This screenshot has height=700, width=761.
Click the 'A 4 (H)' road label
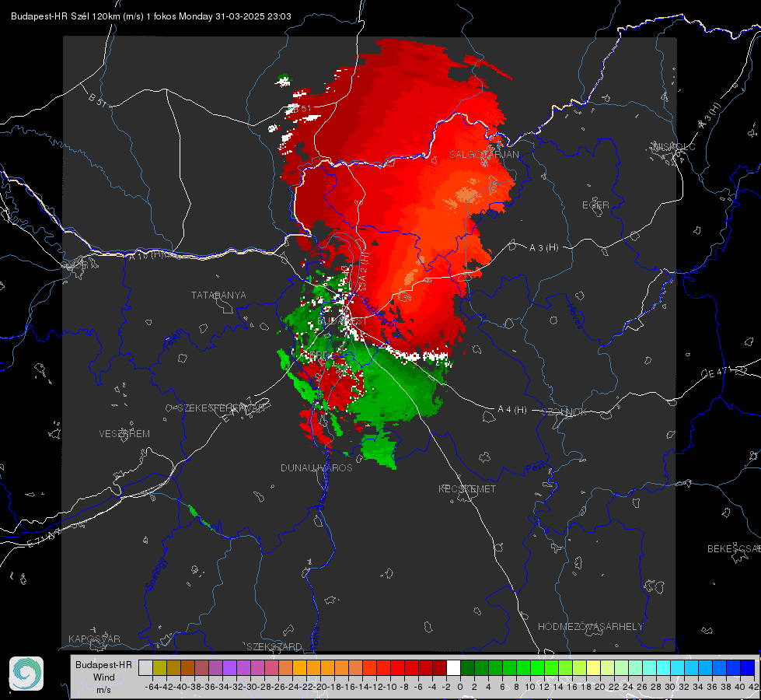click(x=512, y=410)
